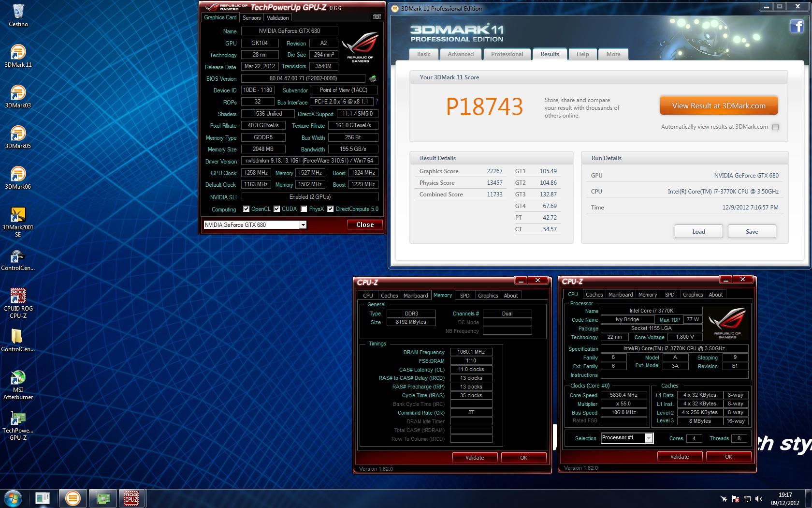Open the Professional tab in 3DMark 11

click(x=507, y=54)
